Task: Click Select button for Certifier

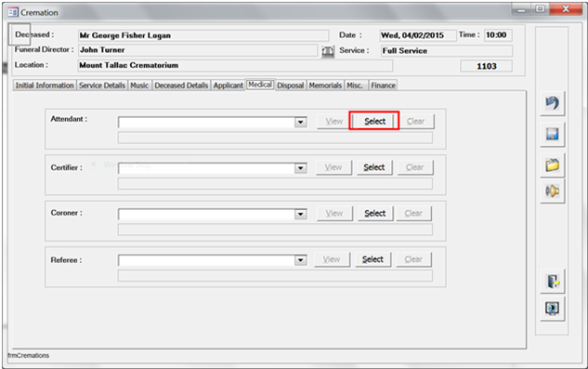Action: point(373,167)
